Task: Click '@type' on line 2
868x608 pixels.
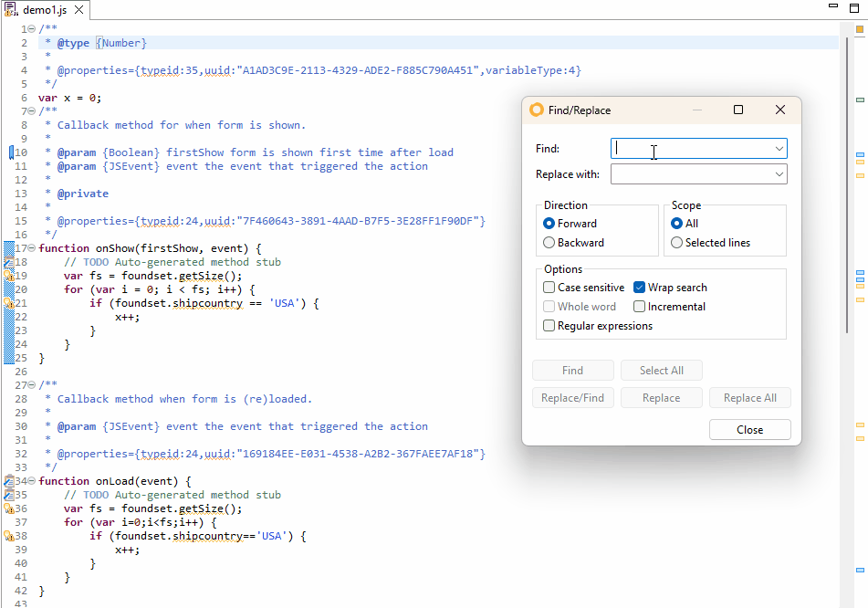Action: pos(73,43)
